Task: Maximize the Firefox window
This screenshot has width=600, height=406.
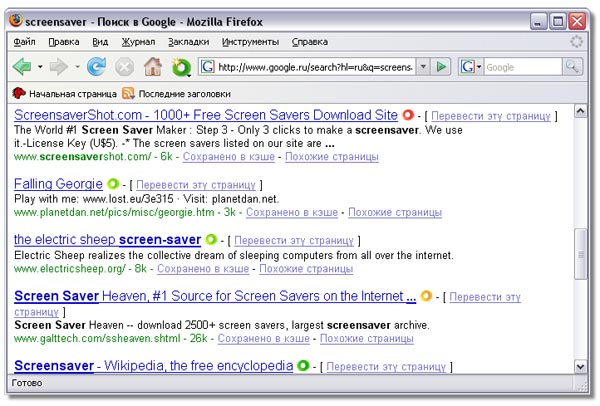Action: (558, 21)
